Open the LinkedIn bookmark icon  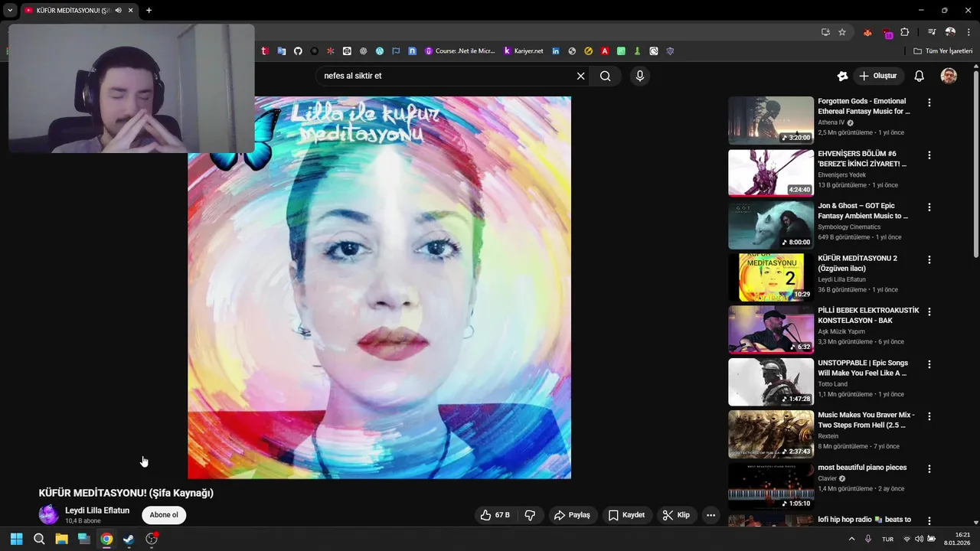pos(556,51)
